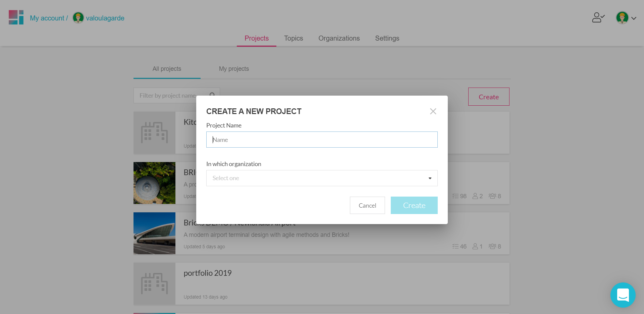Click valoulagarde's profile avatar in the header
This screenshot has width=644, height=314.
pyautogui.click(x=623, y=17)
